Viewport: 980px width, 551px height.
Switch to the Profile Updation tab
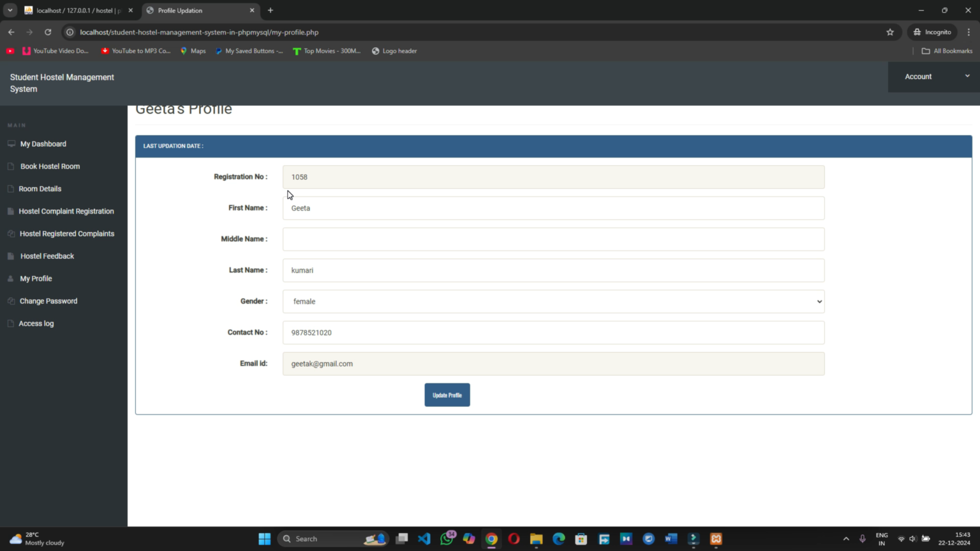click(x=198, y=10)
